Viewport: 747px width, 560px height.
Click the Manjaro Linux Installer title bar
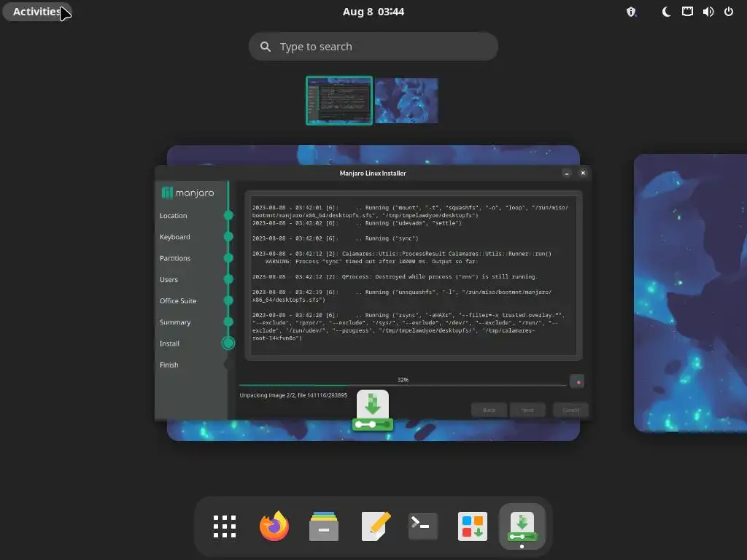(x=373, y=174)
